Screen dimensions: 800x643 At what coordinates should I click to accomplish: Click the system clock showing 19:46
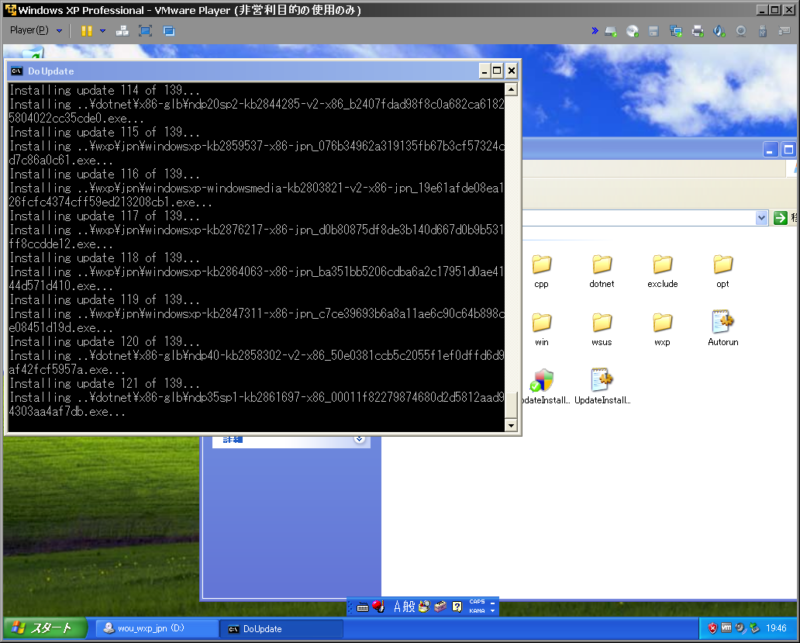coord(776,628)
